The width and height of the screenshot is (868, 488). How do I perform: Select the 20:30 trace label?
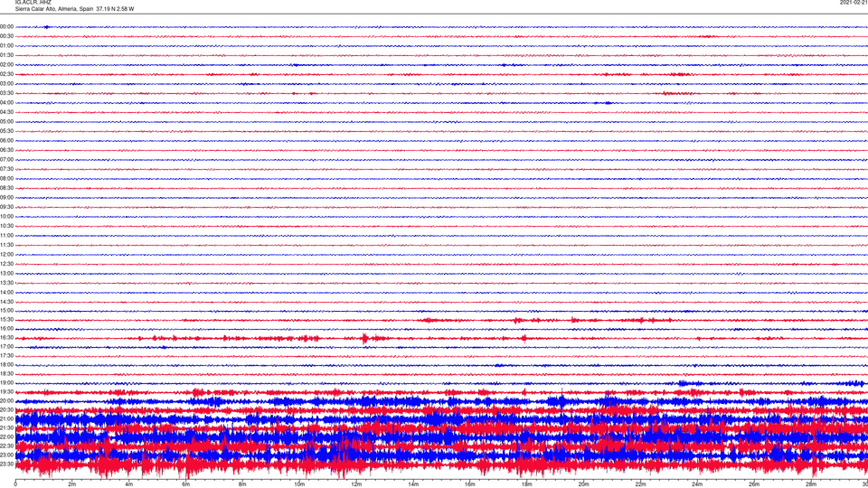click(6, 410)
